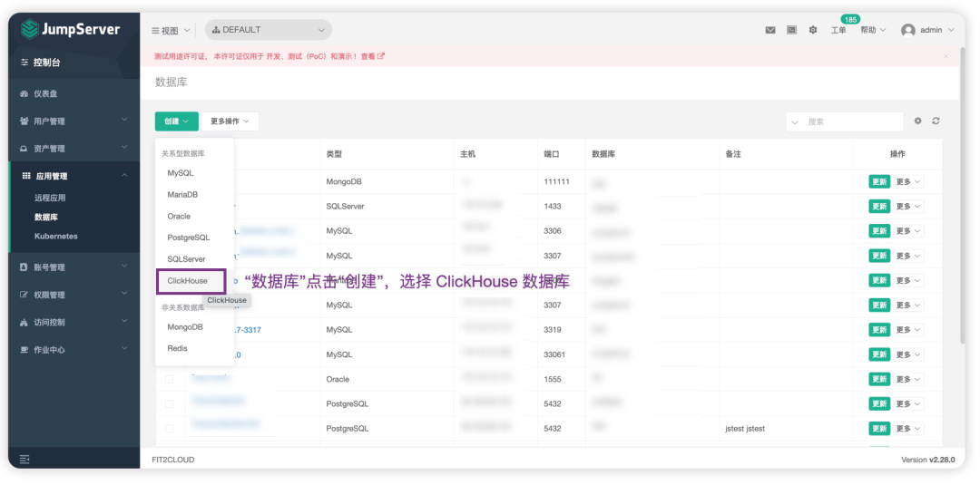
Task: Click the table column settings gear
Action: (917, 121)
